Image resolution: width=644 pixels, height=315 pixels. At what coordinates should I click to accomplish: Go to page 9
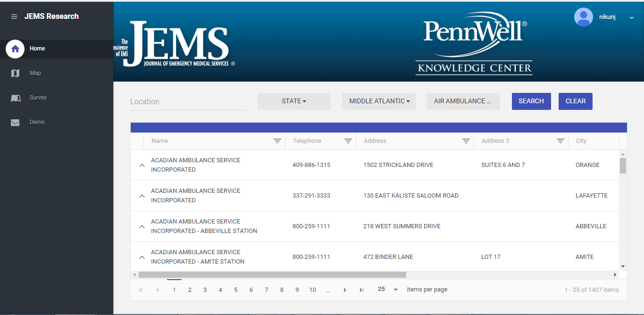[297, 290]
